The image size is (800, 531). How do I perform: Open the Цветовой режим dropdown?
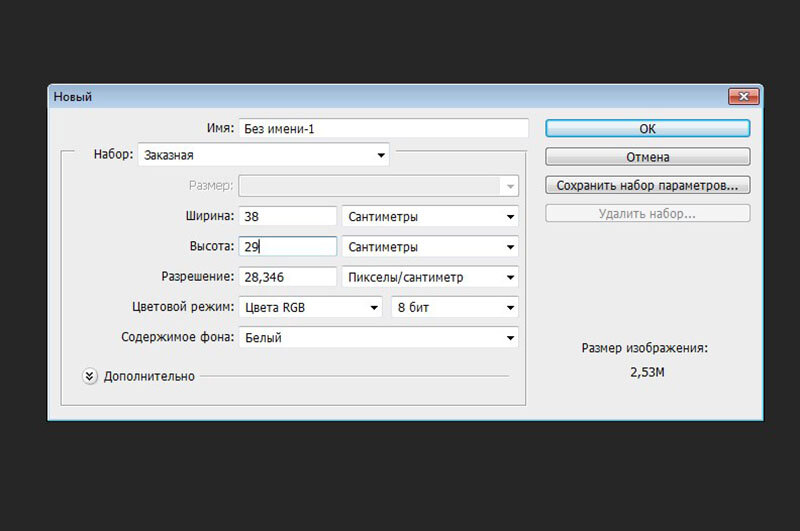[x=310, y=307]
